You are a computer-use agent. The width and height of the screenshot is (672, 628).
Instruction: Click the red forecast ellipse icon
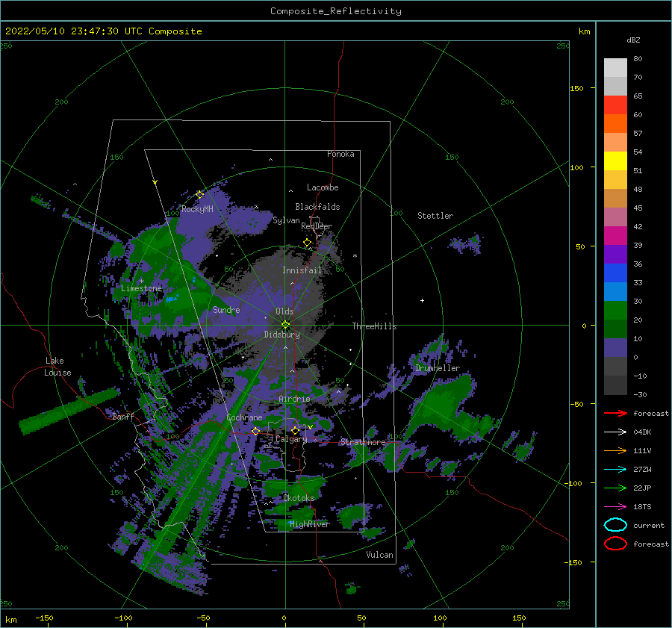615,544
